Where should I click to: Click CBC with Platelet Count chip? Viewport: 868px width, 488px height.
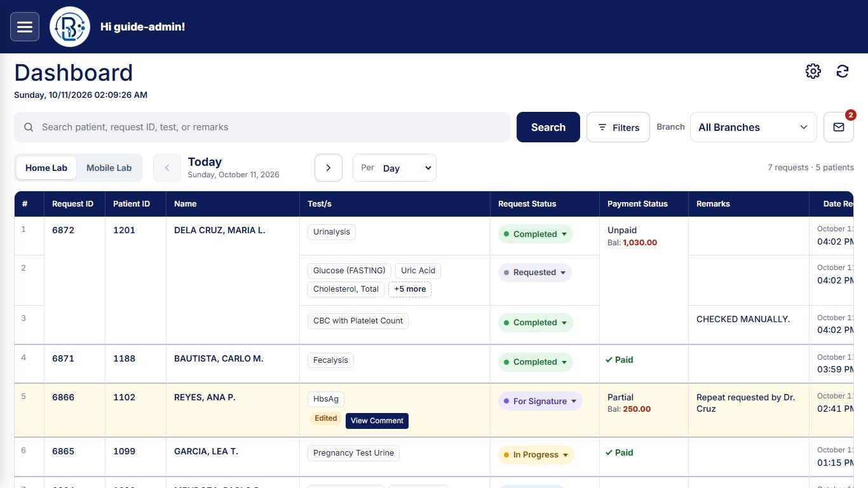click(358, 321)
